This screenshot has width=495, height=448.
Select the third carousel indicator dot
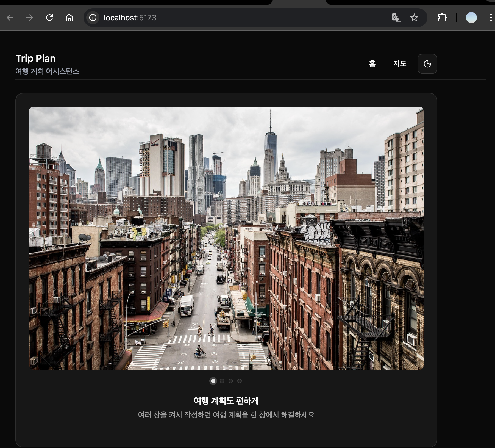231,381
